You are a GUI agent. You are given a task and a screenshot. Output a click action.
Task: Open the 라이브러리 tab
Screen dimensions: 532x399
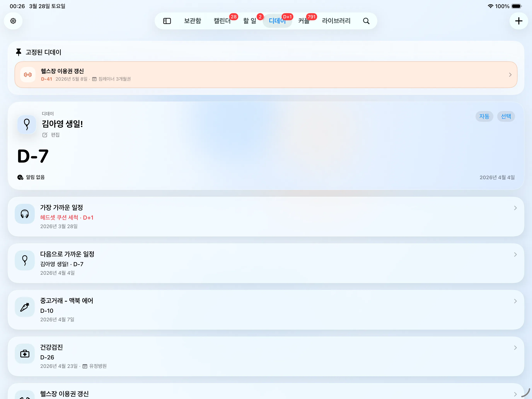click(x=336, y=21)
